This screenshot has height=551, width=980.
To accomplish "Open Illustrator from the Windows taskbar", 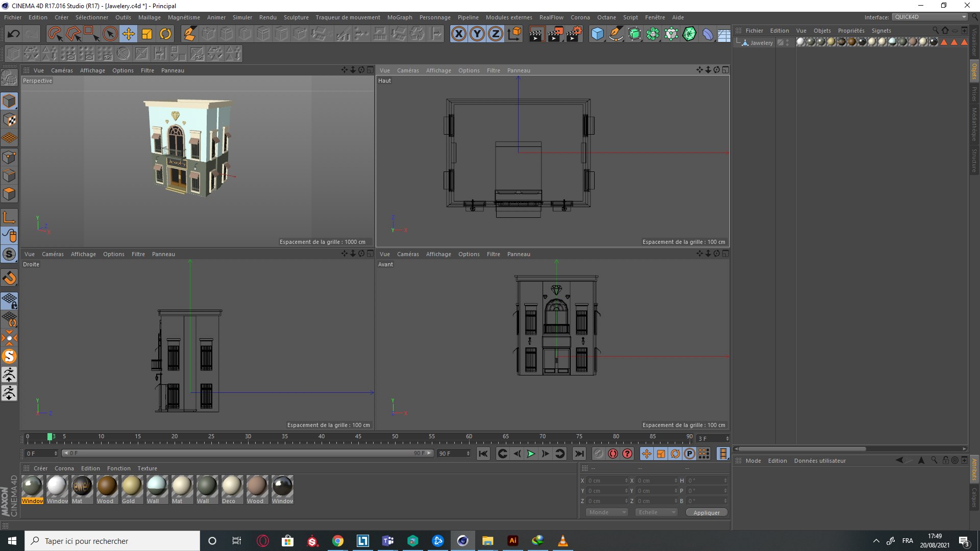I will (513, 541).
